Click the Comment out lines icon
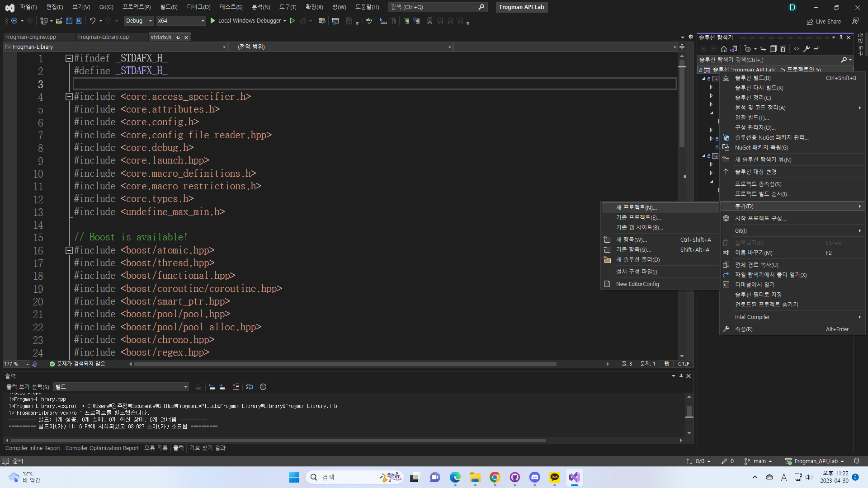 point(406,21)
